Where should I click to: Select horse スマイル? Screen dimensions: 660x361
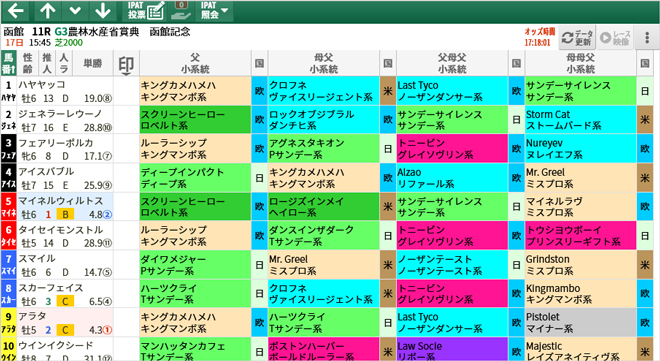click(x=65, y=265)
